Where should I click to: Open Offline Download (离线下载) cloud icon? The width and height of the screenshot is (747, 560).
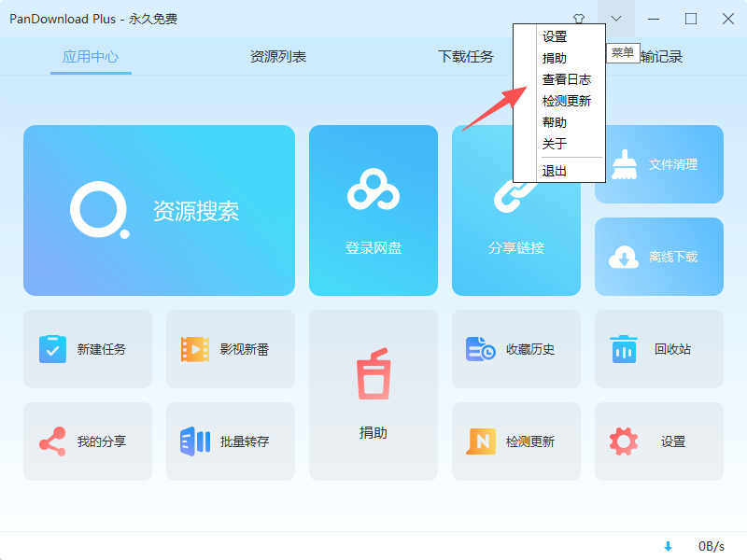(625, 256)
